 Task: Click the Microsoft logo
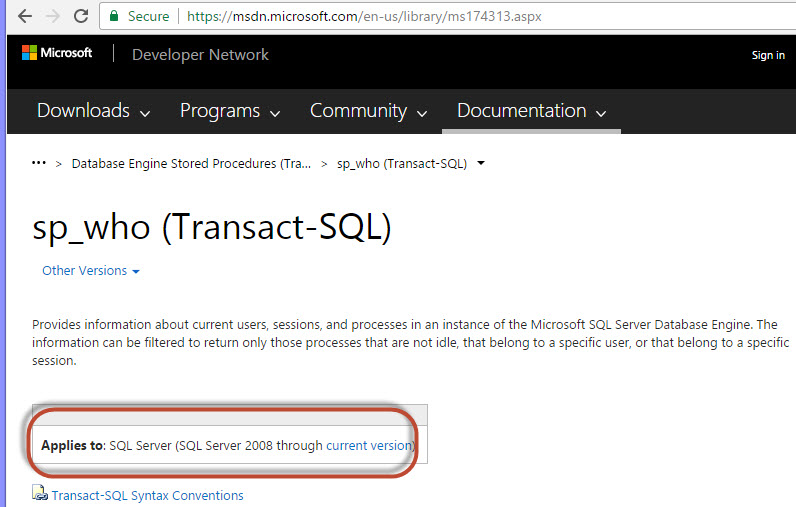coord(57,53)
